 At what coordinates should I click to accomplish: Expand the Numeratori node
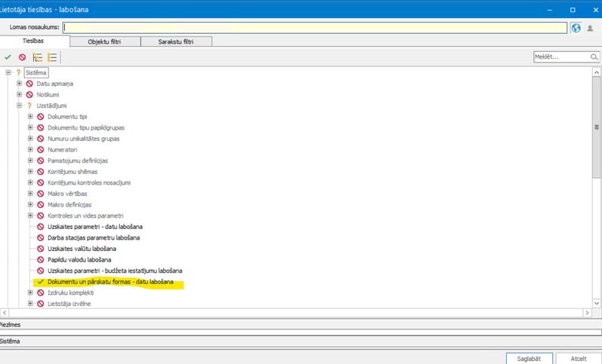[30, 149]
